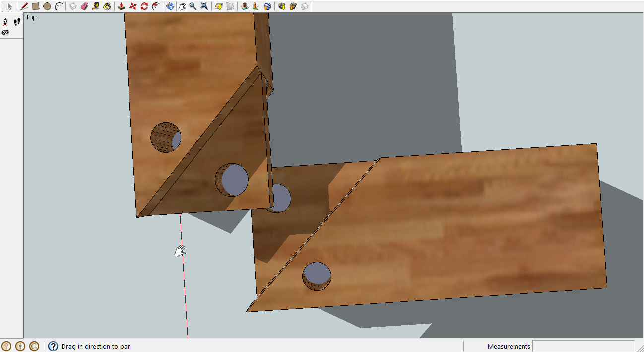Click 'Drag in direction to pan' status text

[96, 346]
